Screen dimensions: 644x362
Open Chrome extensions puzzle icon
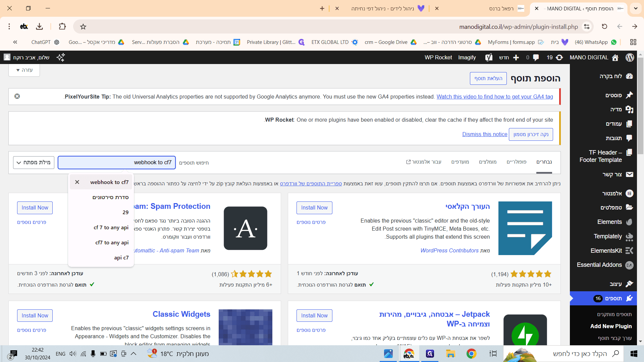coord(62,26)
